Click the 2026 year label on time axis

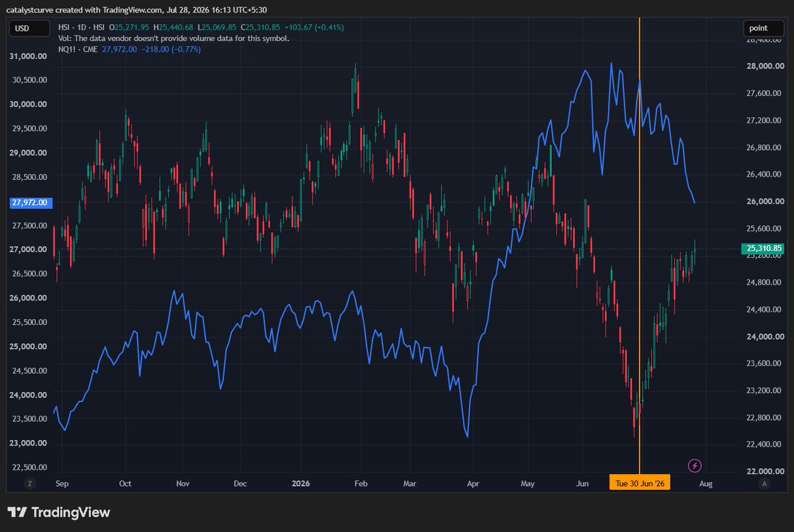point(300,484)
